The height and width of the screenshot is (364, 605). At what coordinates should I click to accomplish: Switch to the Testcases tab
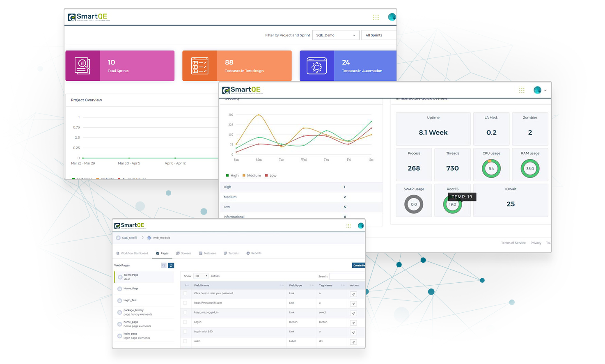point(207,254)
